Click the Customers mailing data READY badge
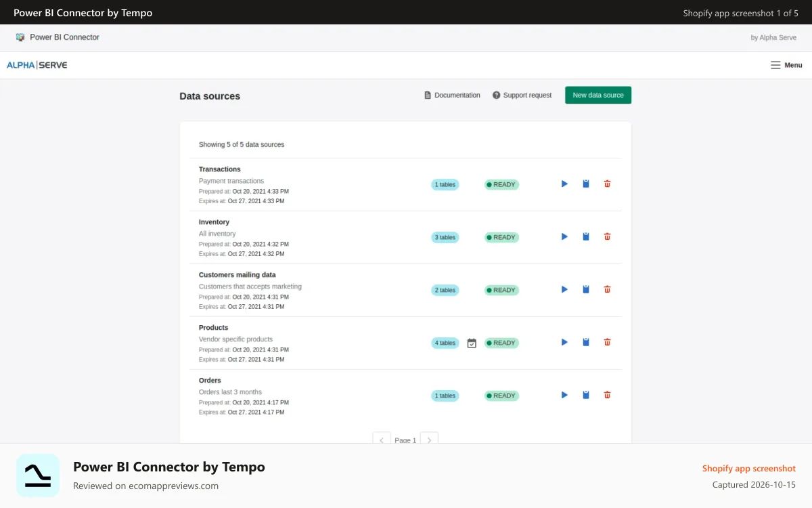This screenshot has height=508, width=812. tap(501, 290)
